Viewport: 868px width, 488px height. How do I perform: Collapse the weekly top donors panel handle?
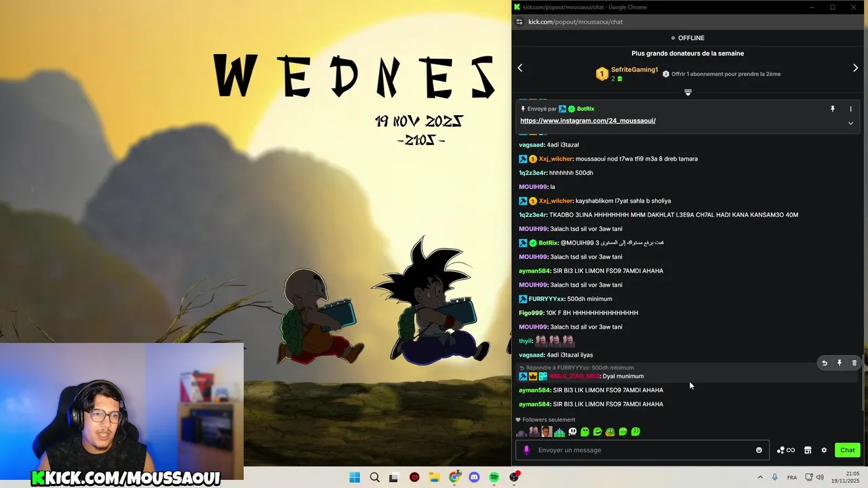tap(688, 92)
